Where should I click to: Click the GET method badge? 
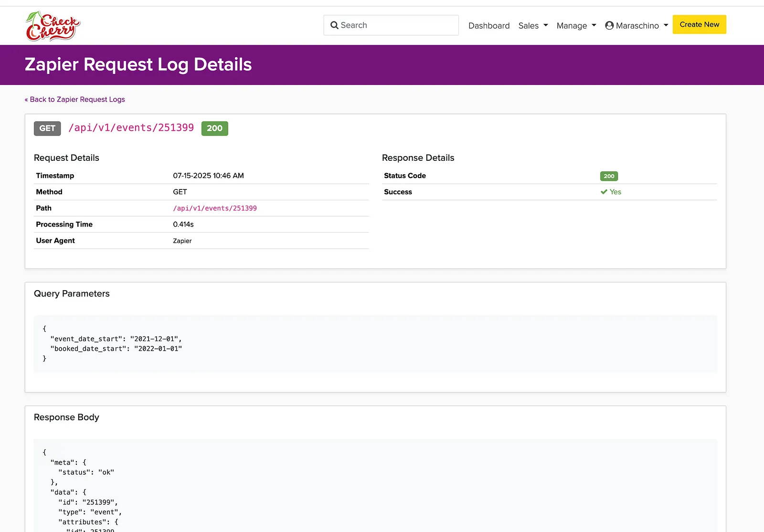tap(47, 128)
